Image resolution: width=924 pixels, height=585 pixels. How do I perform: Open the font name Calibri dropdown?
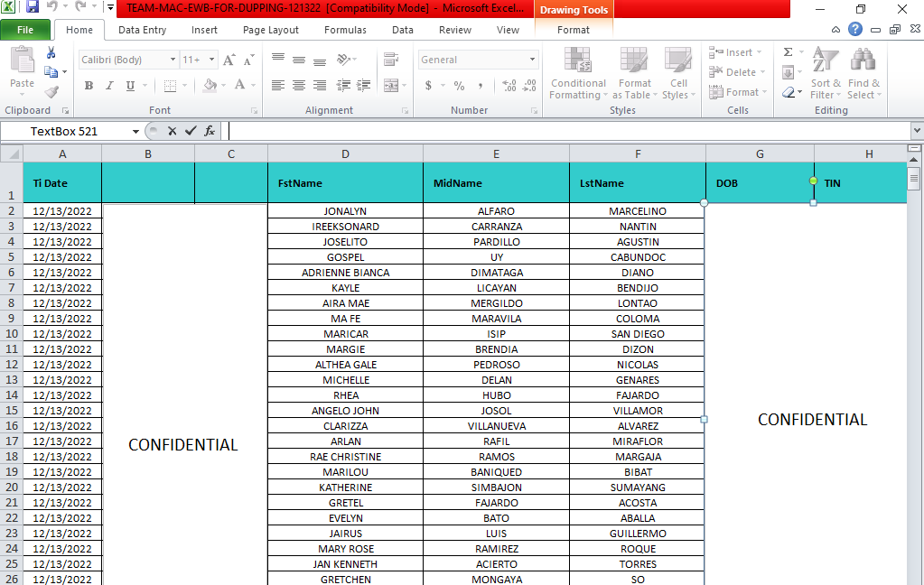point(173,60)
